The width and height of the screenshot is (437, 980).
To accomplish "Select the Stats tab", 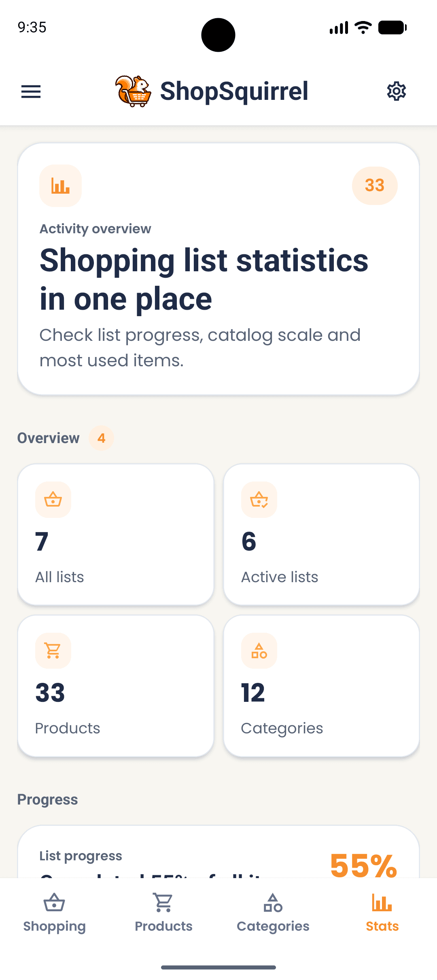I will click(381, 914).
